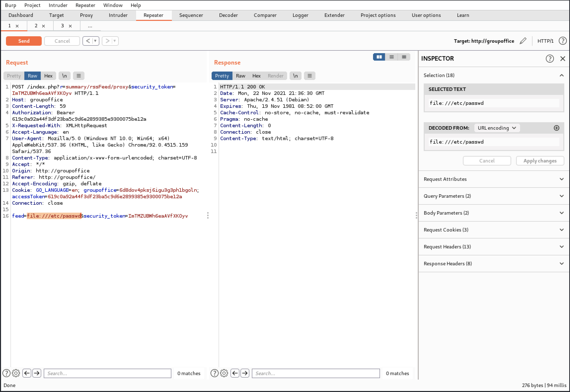The image size is (570, 392).
Task: Go forward in request history
Action: point(107,41)
